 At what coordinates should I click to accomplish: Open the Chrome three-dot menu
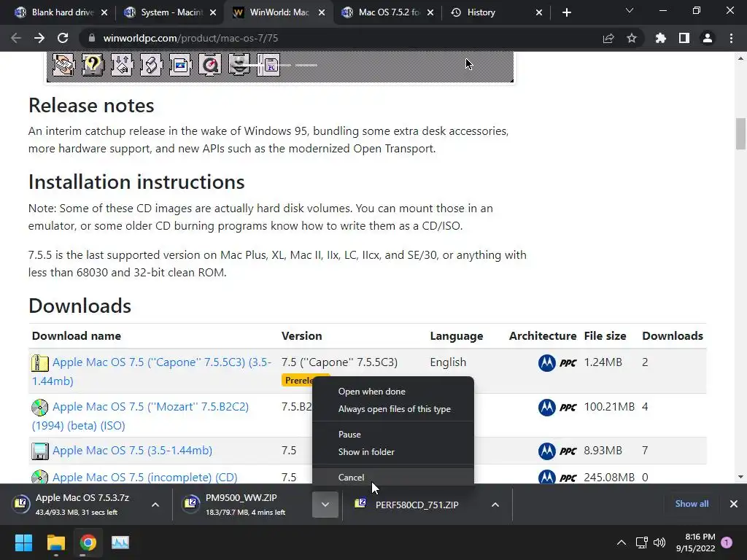pos(731,38)
